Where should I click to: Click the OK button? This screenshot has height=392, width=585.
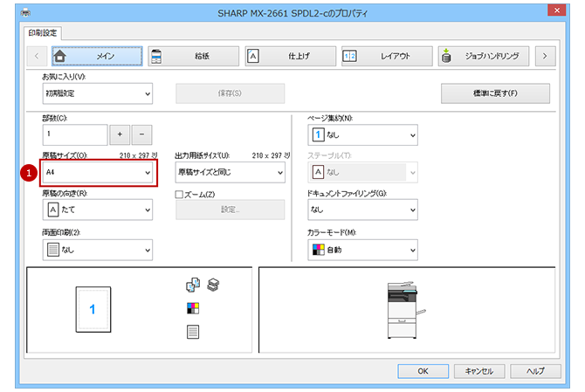click(x=423, y=371)
